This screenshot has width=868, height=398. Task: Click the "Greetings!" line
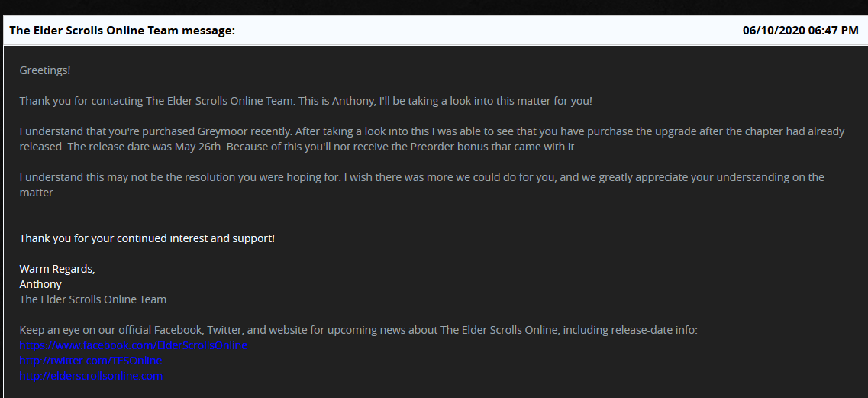point(45,71)
